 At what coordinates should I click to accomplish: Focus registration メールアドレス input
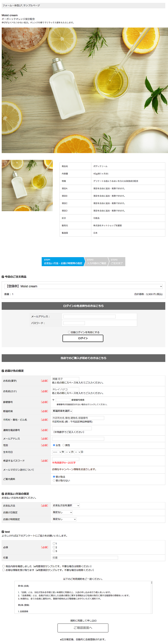click(x=78, y=439)
